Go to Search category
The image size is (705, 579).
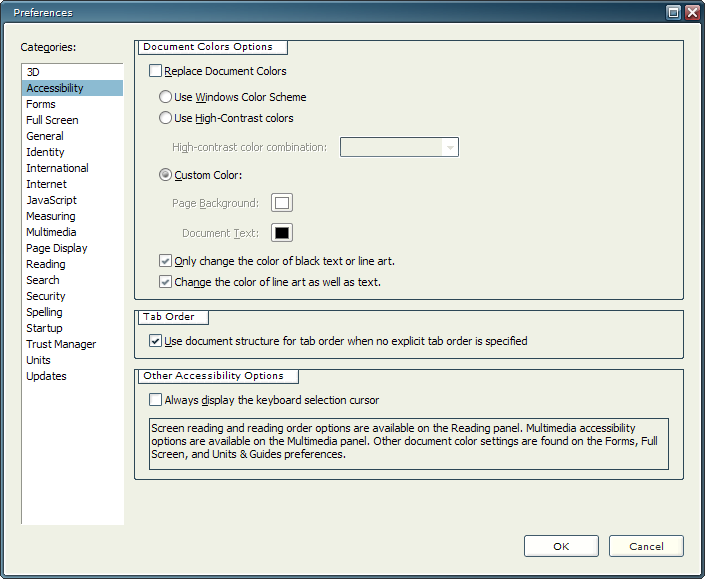tap(72, 280)
